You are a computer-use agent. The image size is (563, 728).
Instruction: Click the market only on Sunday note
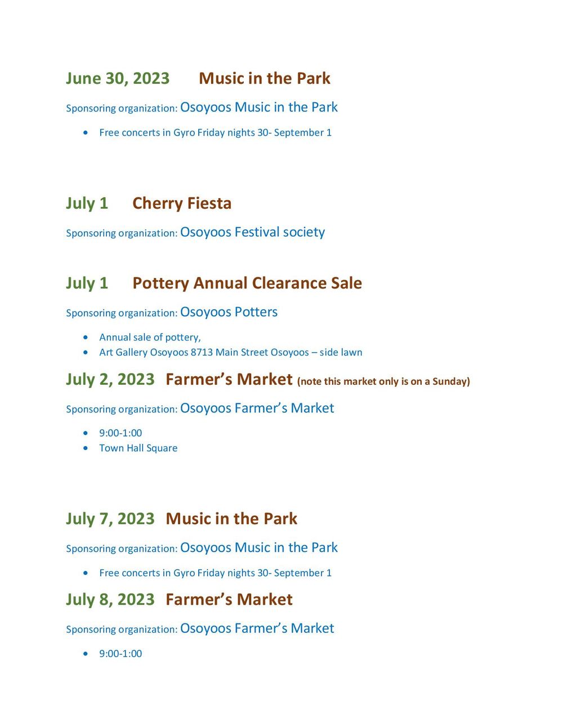(383, 381)
